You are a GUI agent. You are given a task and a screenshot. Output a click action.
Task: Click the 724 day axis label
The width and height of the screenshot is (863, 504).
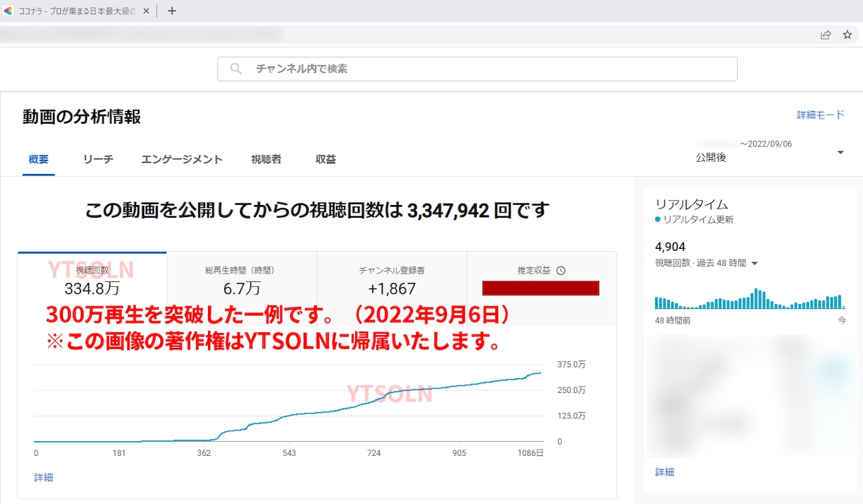(x=373, y=453)
